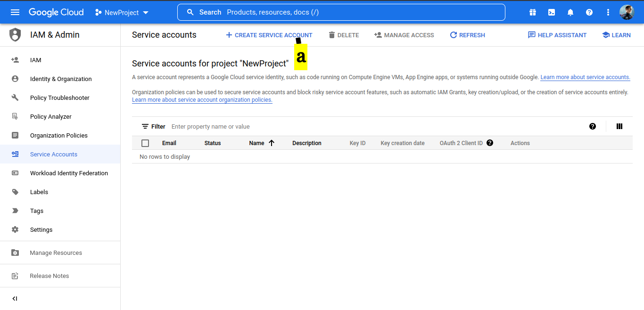
Task: Click the Settings gear icon in sidebar
Action: [15, 229]
